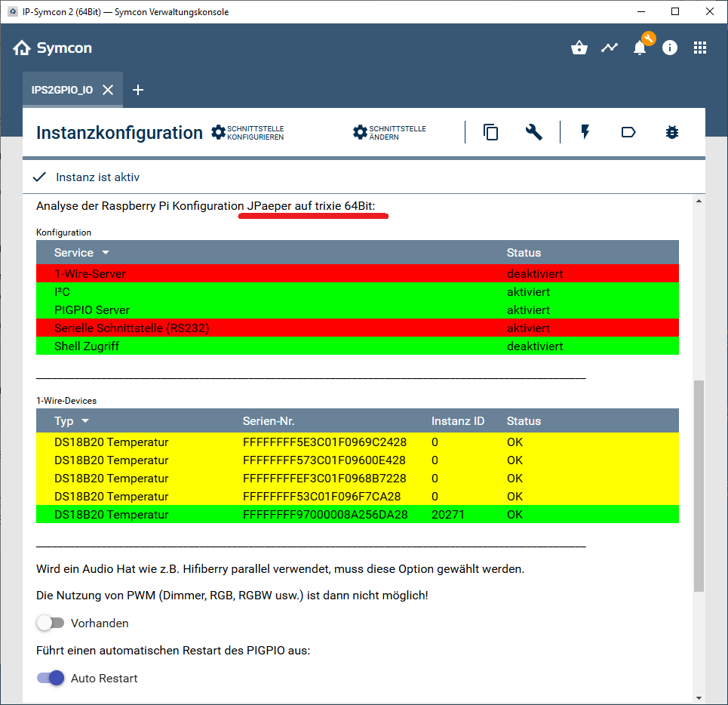Screen dimensions: 728x705
Task: Enable the Vorhanden audio hat toggle
Action: pyautogui.click(x=51, y=623)
